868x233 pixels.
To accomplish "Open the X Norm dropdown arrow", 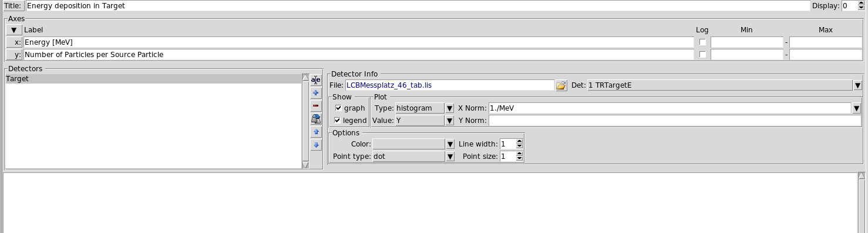I will click(857, 108).
